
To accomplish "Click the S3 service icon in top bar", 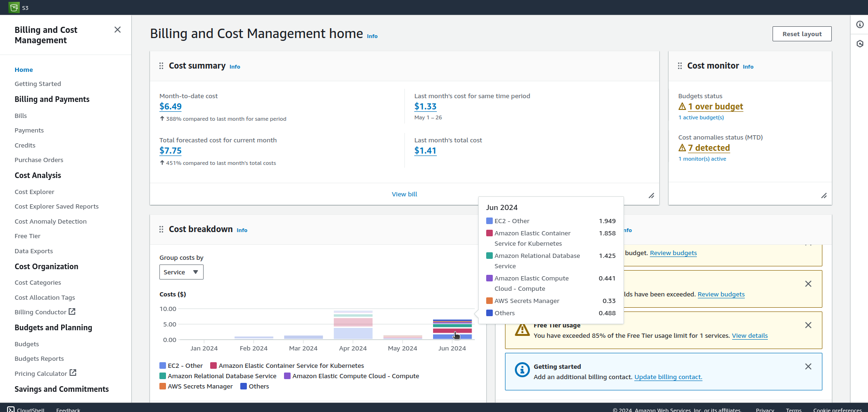I will point(14,8).
